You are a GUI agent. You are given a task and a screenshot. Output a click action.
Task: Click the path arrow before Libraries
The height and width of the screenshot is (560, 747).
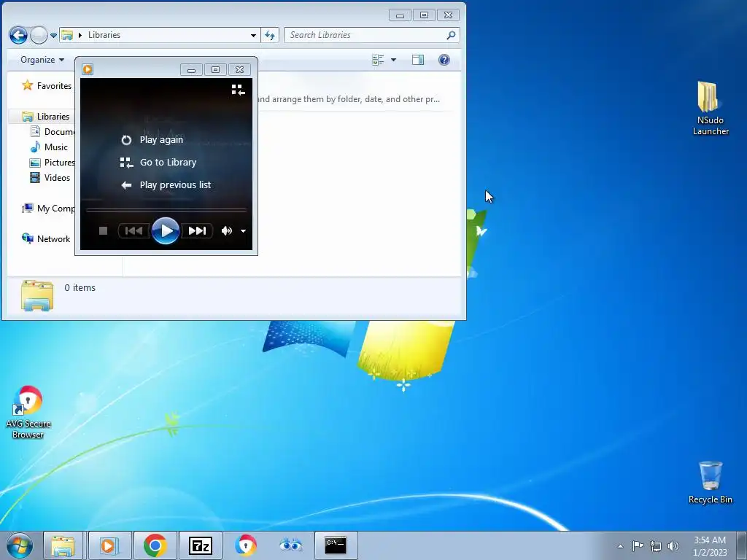[80, 35]
